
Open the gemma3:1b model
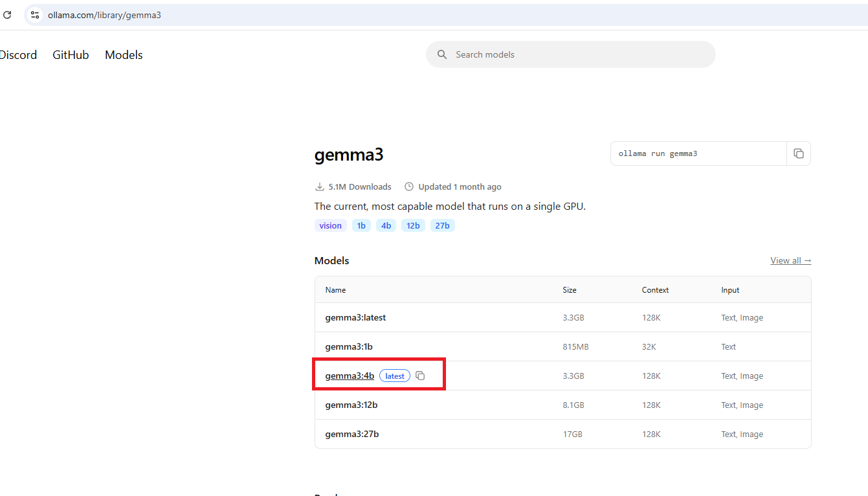click(x=349, y=346)
